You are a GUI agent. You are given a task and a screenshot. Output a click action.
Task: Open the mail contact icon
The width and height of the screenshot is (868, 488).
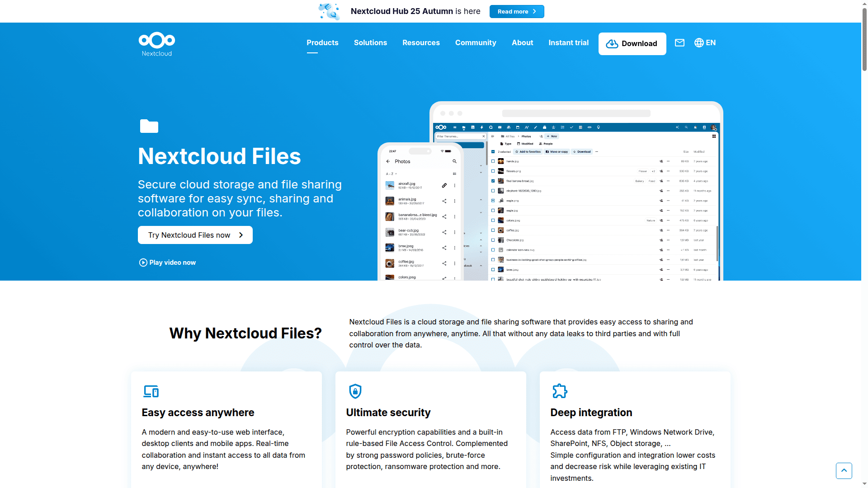point(679,42)
